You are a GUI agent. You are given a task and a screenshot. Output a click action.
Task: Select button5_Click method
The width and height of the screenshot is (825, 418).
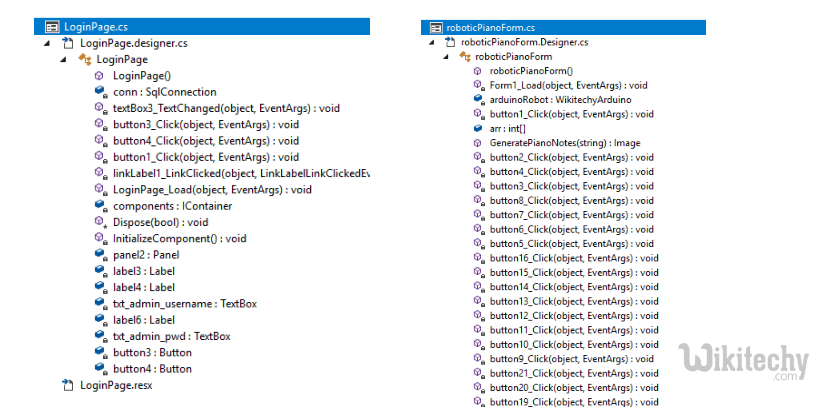[571, 244]
